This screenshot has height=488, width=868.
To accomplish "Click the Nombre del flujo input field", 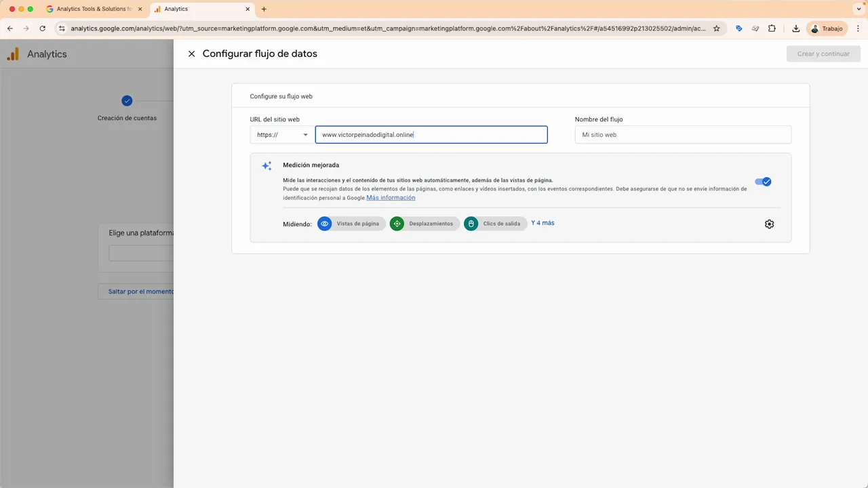I will pos(682,134).
